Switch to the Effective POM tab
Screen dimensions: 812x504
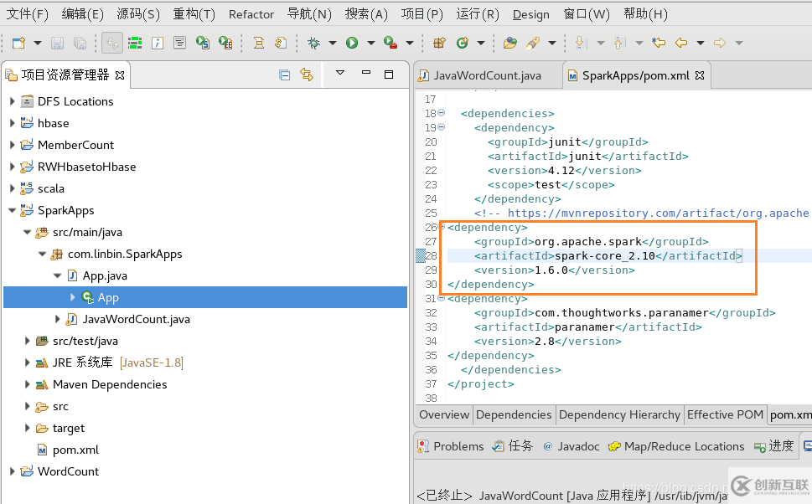[725, 414]
